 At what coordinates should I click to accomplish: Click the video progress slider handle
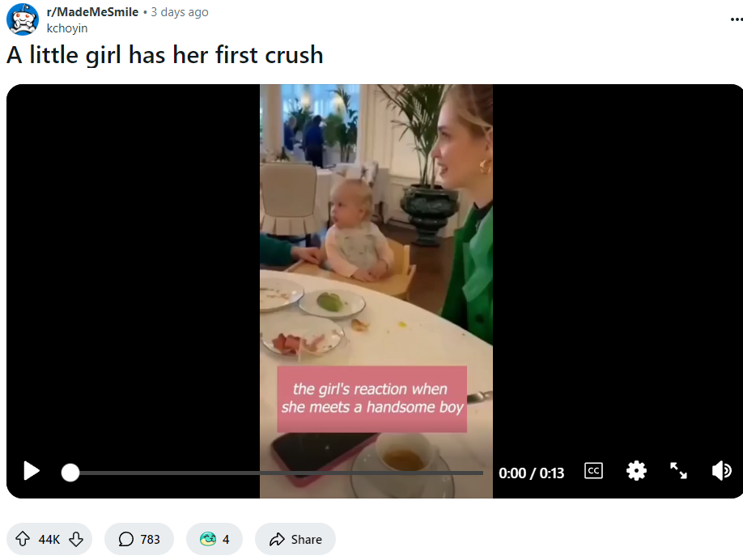coord(70,473)
